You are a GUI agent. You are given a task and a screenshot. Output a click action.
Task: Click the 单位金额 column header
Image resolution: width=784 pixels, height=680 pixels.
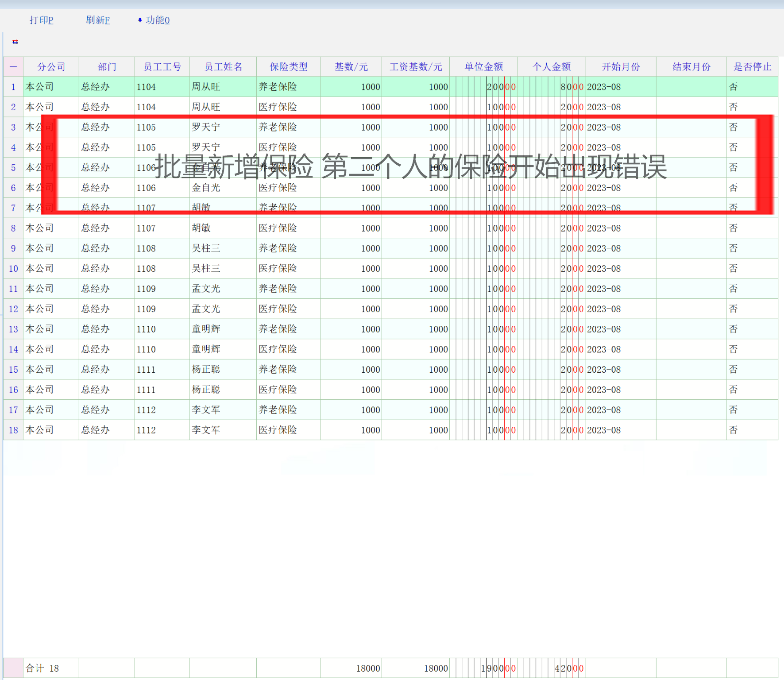coord(483,67)
